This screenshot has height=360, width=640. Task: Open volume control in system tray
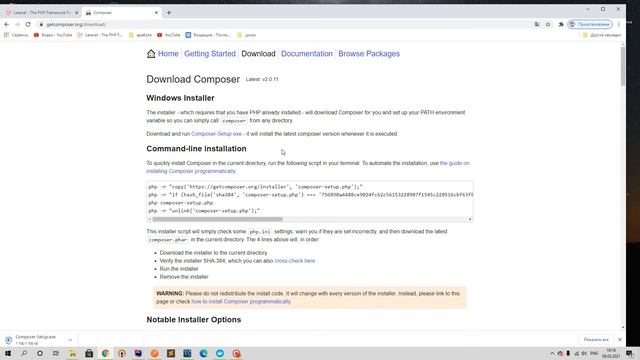[x=584, y=353]
